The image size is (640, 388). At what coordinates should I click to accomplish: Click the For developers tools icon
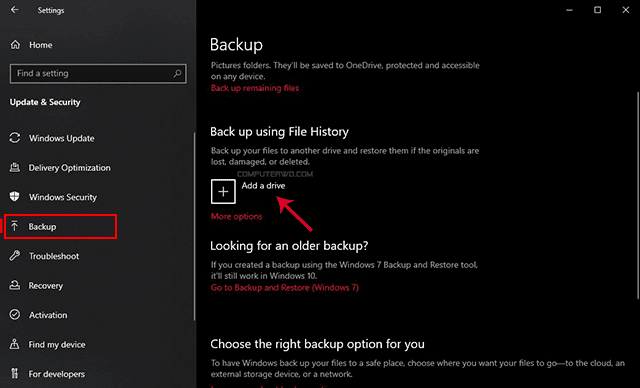click(15, 373)
